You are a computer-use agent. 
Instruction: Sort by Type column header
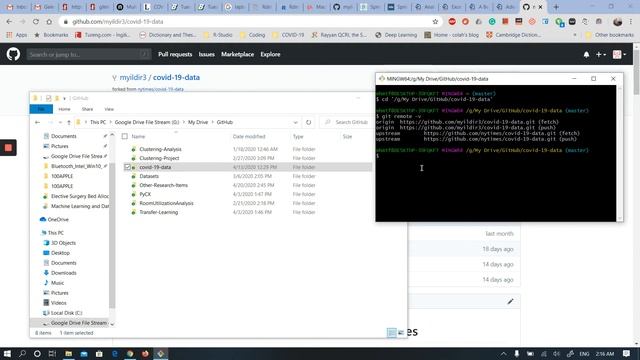pos(298,136)
